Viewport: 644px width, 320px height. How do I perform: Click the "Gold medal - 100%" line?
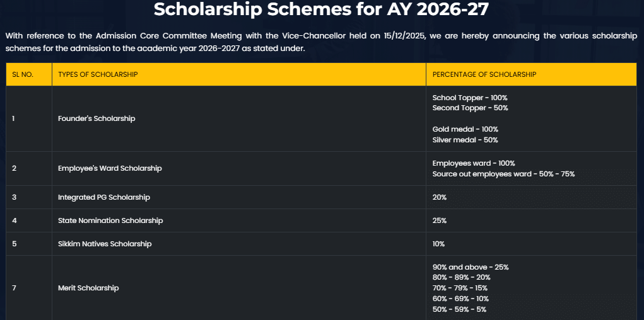click(465, 129)
